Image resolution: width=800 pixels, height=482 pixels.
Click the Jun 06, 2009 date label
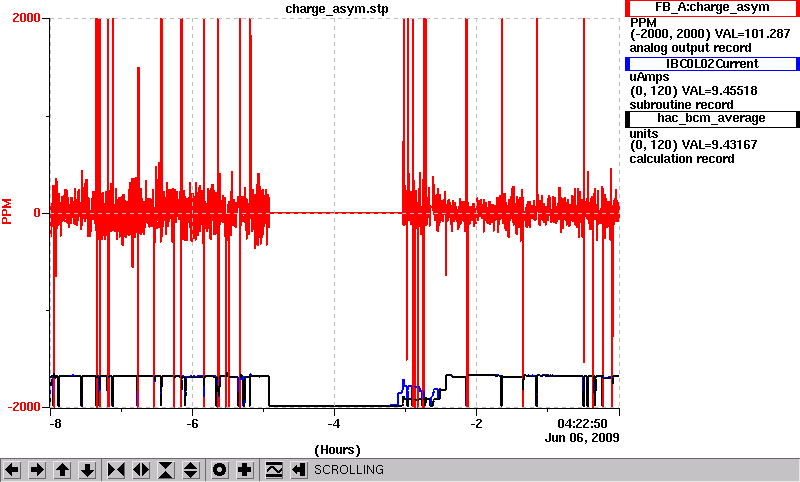click(x=582, y=438)
